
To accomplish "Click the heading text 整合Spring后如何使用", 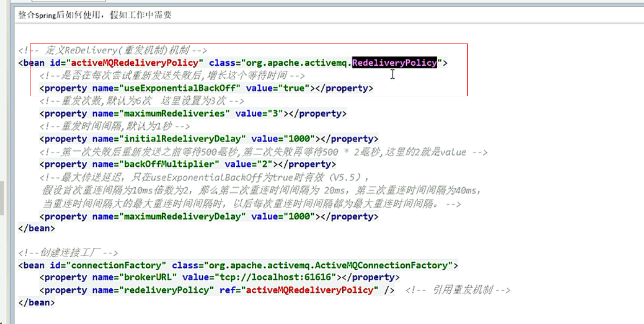I will click(63, 15).
